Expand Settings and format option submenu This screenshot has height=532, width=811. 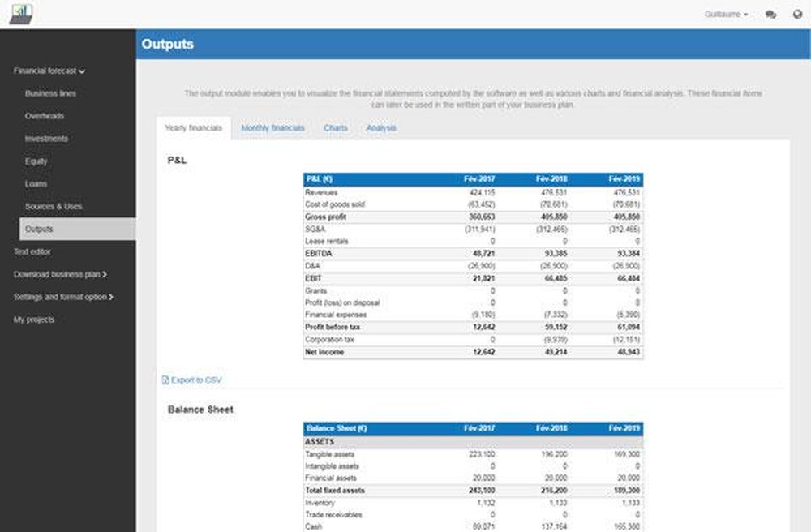click(x=63, y=298)
